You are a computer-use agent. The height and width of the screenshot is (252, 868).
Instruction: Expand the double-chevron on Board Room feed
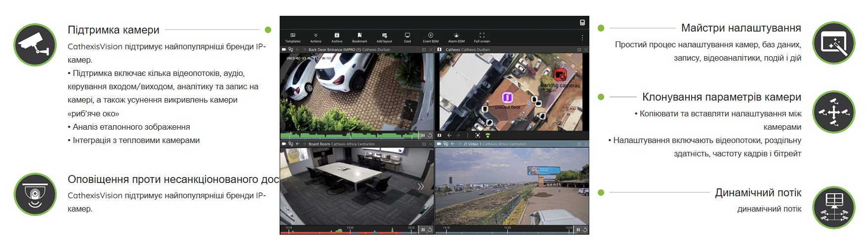tap(421, 186)
